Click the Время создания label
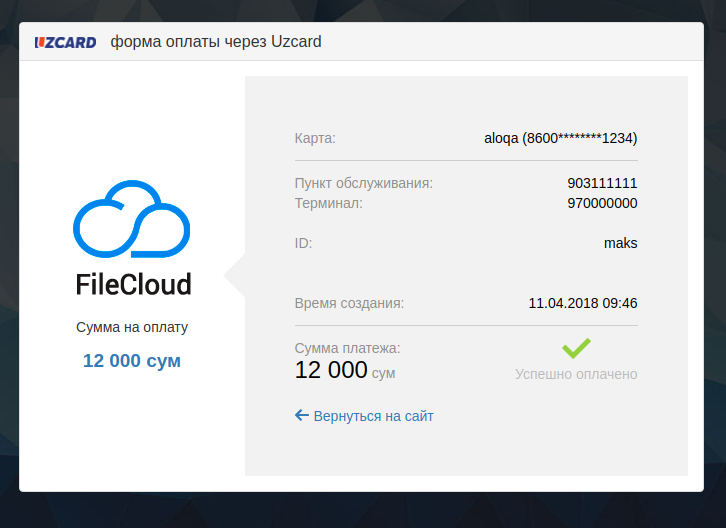The height and width of the screenshot is (528, 726). click(x=349, y=303)
